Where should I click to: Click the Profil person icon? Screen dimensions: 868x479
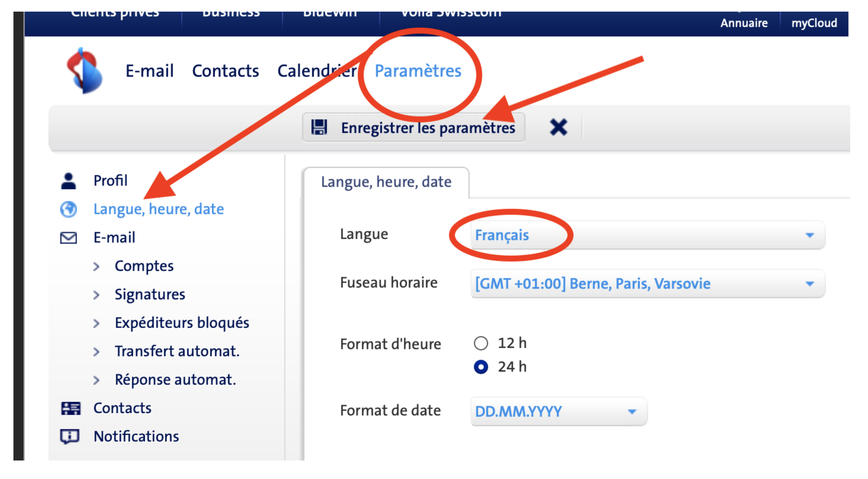point(68,181)
